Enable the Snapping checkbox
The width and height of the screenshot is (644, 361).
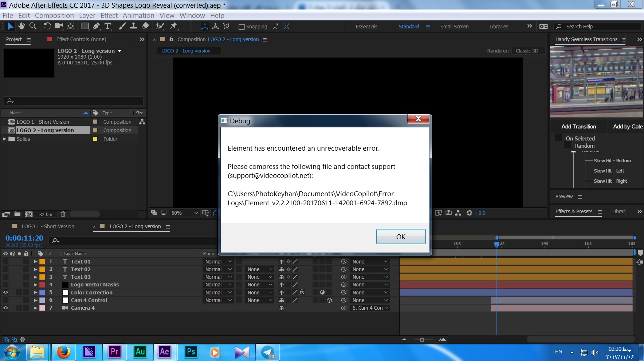[x=241, y=27]
